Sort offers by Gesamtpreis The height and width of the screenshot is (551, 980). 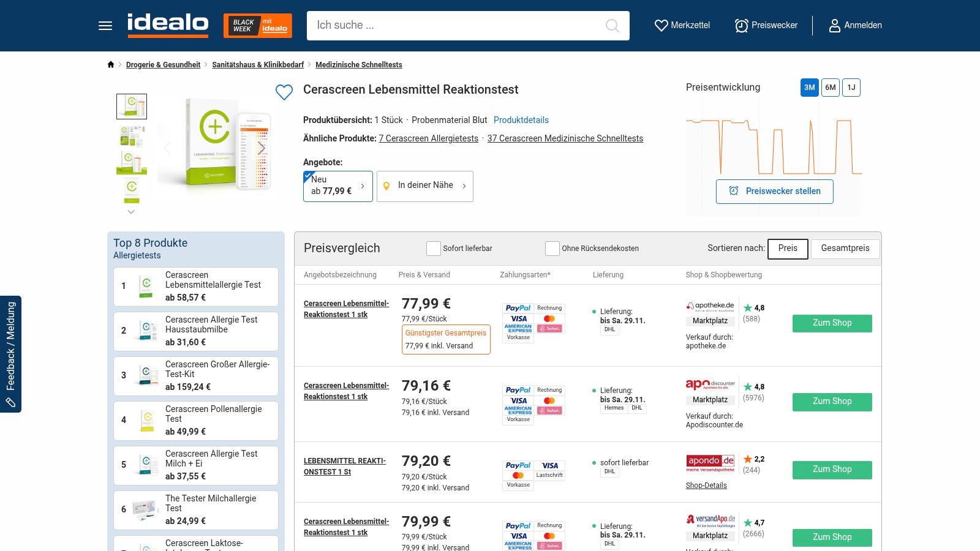pos(845,249)
